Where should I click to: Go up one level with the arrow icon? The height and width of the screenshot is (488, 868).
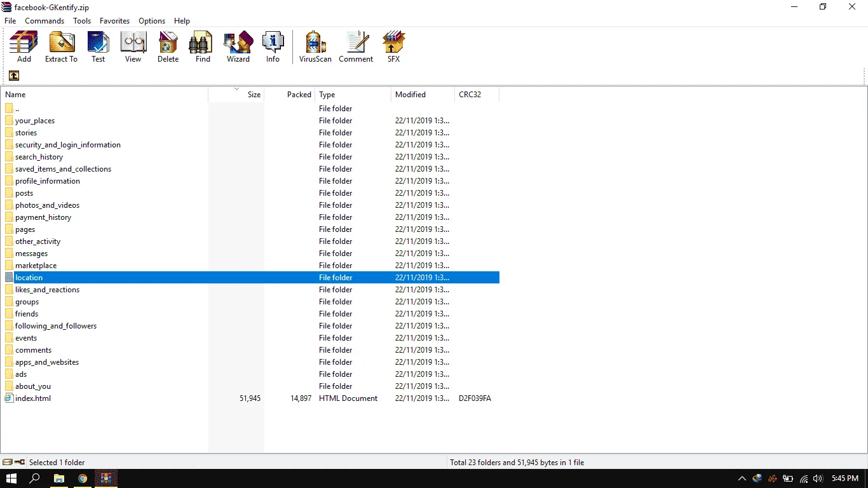14,76
